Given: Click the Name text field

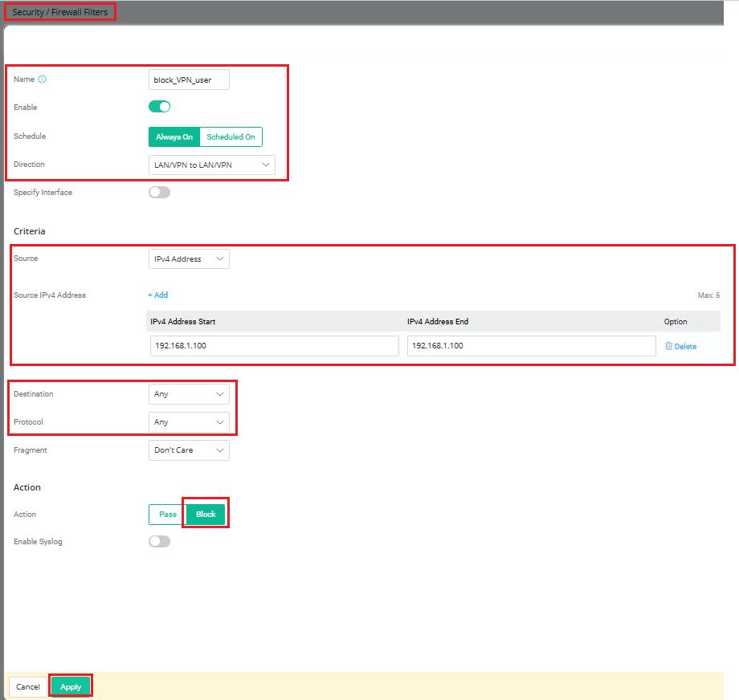Looking at the screenshot, I should click(x=190, y=79).
